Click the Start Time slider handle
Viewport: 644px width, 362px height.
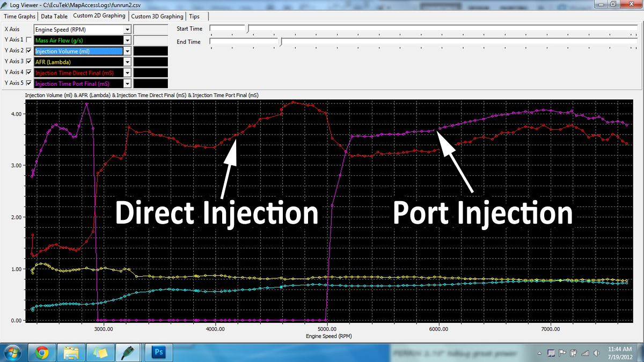tap(247, 29)
